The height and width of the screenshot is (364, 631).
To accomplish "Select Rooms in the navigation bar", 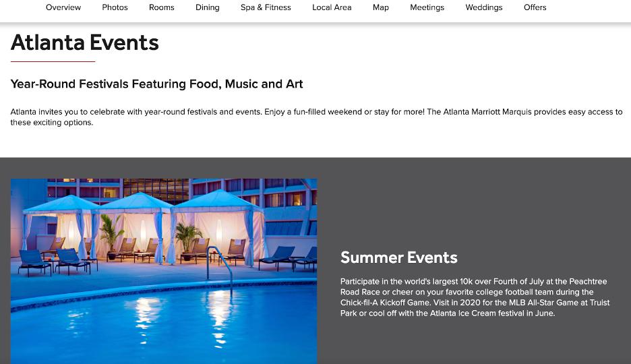I will [162, 7].
